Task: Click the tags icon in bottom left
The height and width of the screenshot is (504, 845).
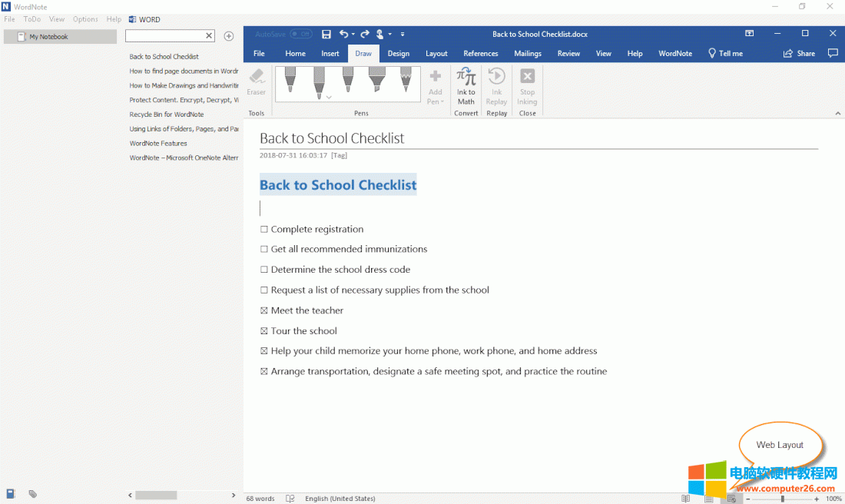Action: (x=33, y=494)
